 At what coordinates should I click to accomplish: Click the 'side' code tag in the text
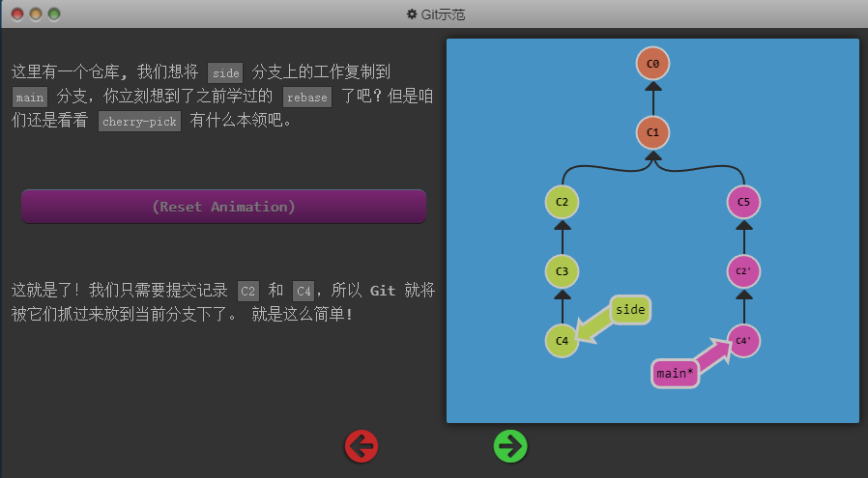point(226,72)
